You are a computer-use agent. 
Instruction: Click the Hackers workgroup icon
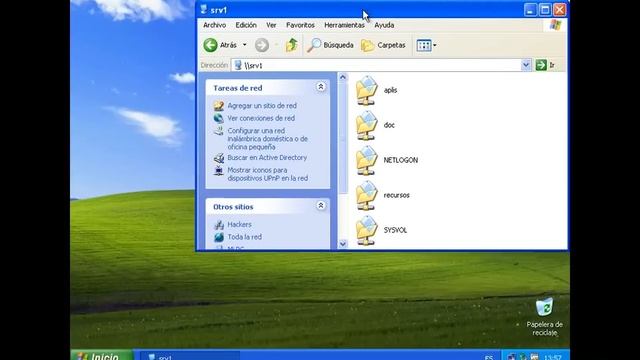coord(219,224)
